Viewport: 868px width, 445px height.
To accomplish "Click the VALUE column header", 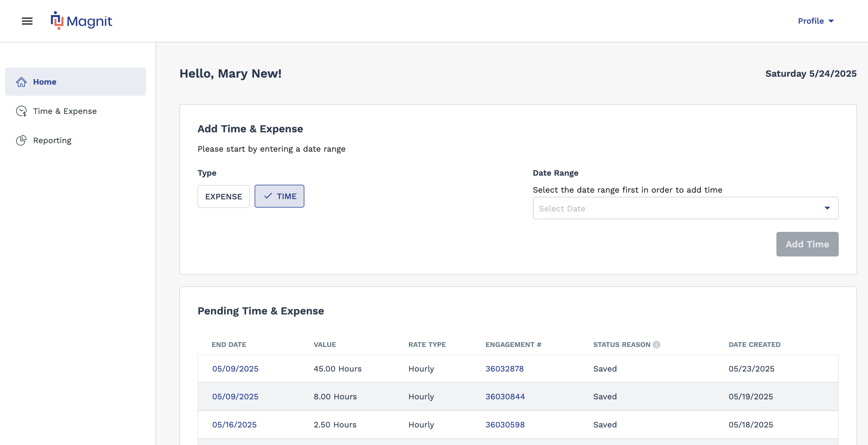I will [325, 345].
